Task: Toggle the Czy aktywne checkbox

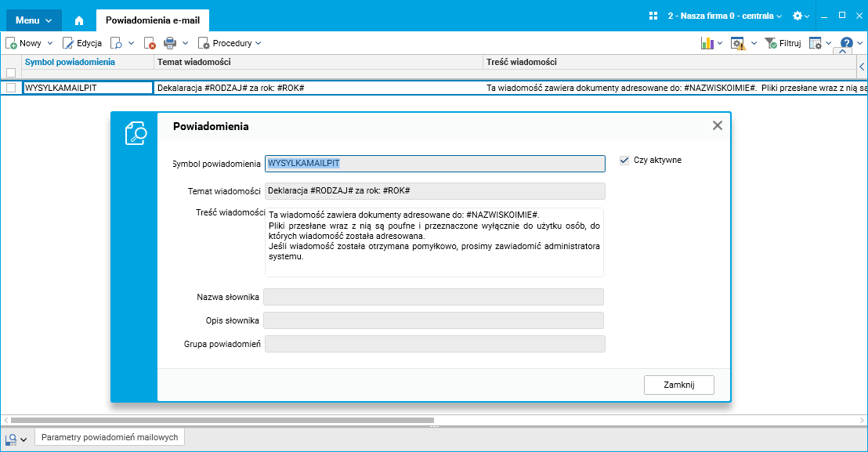Action: click(624, 161)
